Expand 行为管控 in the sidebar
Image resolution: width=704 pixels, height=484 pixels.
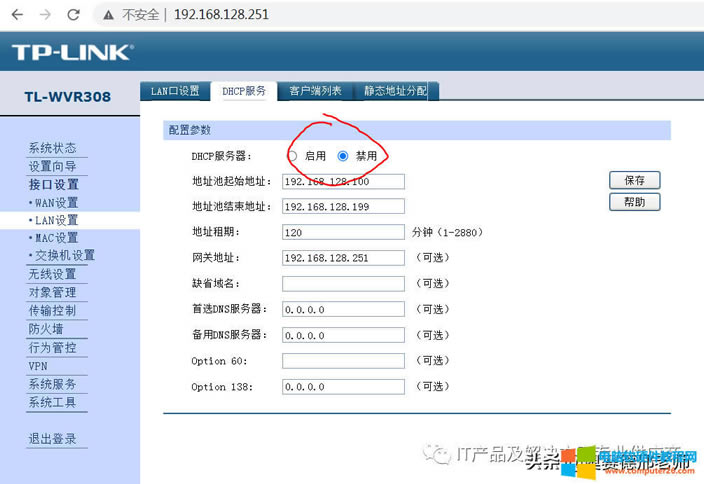(x=53, y=348)
